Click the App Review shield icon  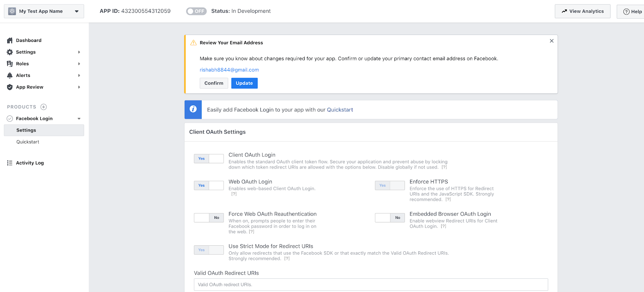10,87
